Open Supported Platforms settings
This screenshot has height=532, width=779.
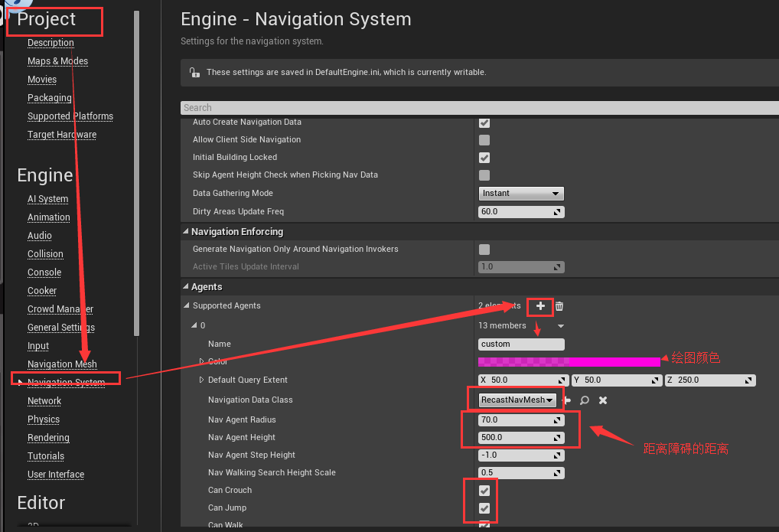click(x=70, y=116)
